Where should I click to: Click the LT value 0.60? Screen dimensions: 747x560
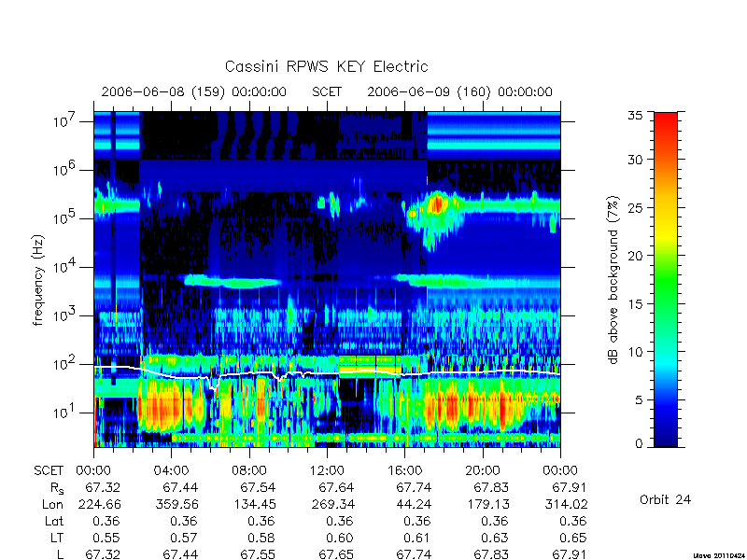[x=339, y=539]
